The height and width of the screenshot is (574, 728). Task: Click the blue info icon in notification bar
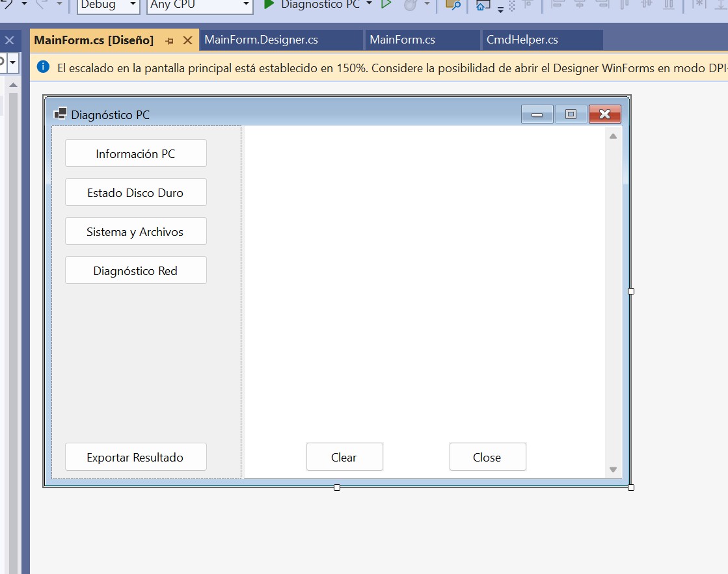43,67
